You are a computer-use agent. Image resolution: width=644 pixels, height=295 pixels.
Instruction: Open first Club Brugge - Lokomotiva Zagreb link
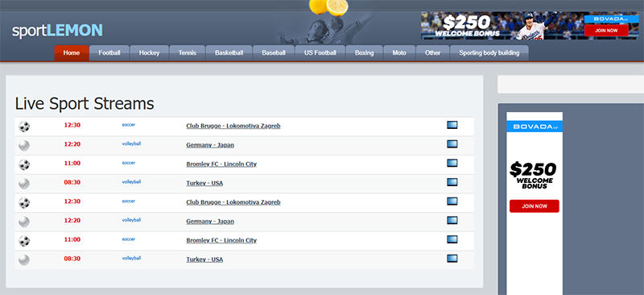[233, 126]
